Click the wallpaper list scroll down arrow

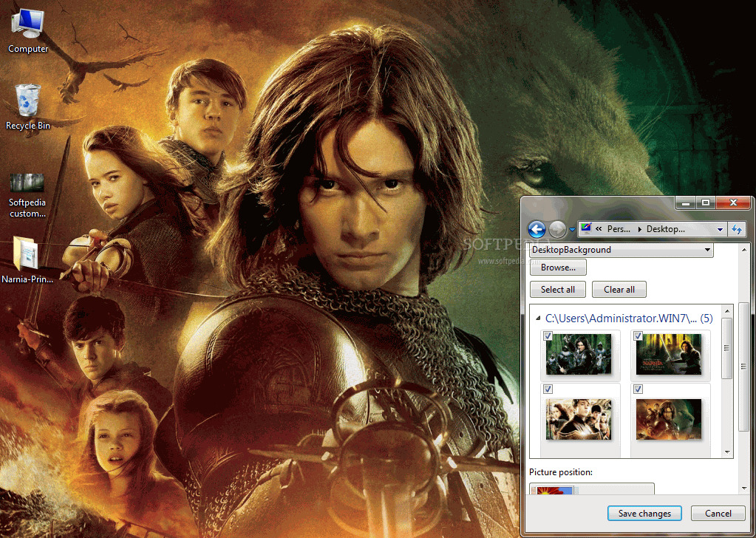click(727, 453)
